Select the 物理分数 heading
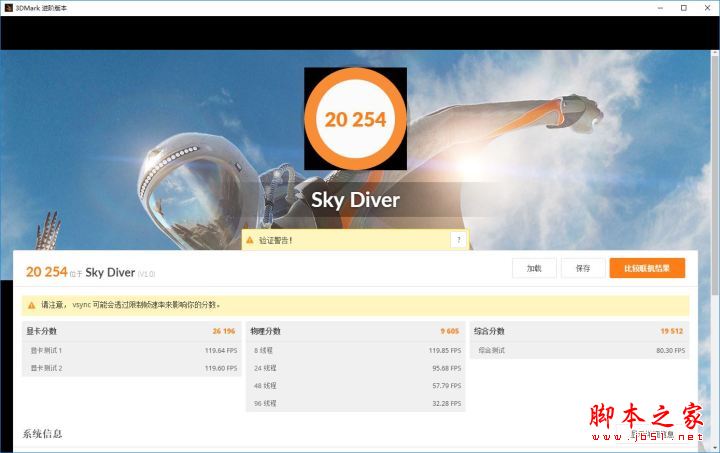 coord(265,331)
